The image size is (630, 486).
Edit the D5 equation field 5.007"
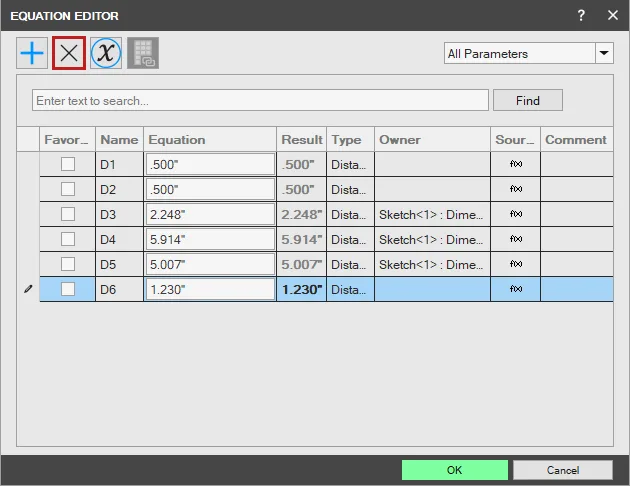click(x=210, y=264)
